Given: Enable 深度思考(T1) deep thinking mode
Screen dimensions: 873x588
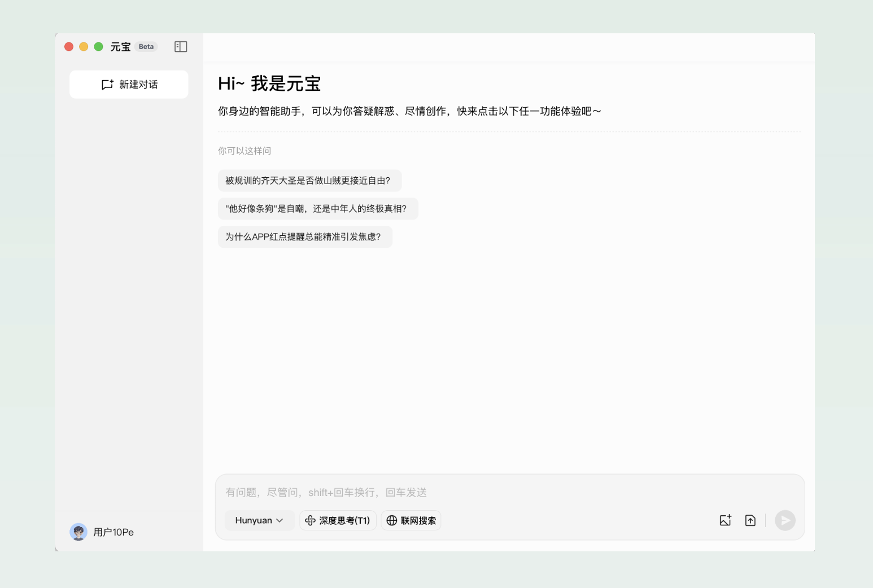Looking at the screenshot, I should click(x=338, y=520).
